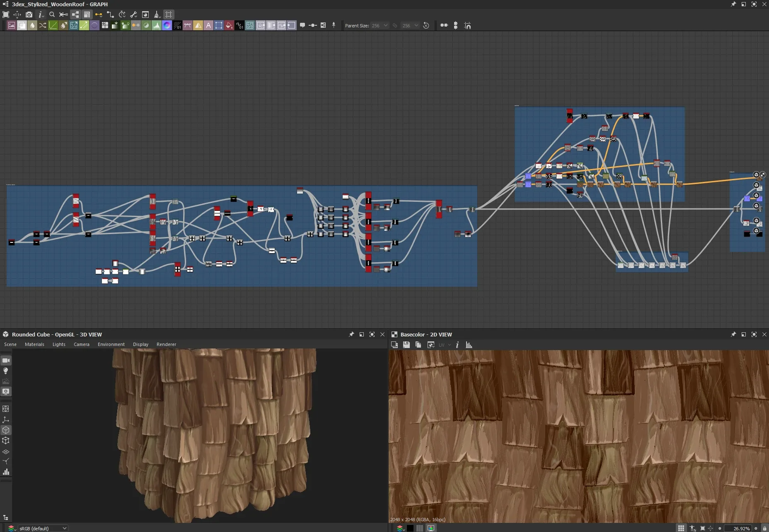Click the black background color swatch
The width and height of the screenshot is (769, 532).
[x=410, y=528]
